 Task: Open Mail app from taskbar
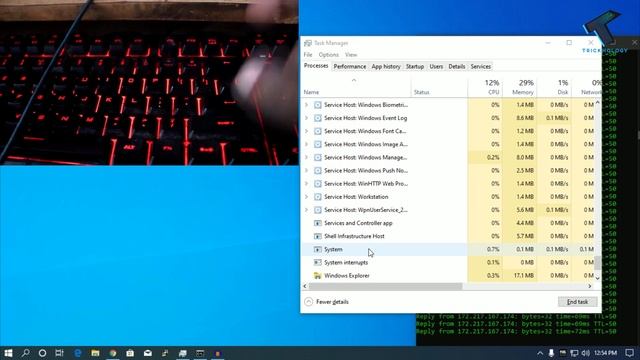click(148, 353)
